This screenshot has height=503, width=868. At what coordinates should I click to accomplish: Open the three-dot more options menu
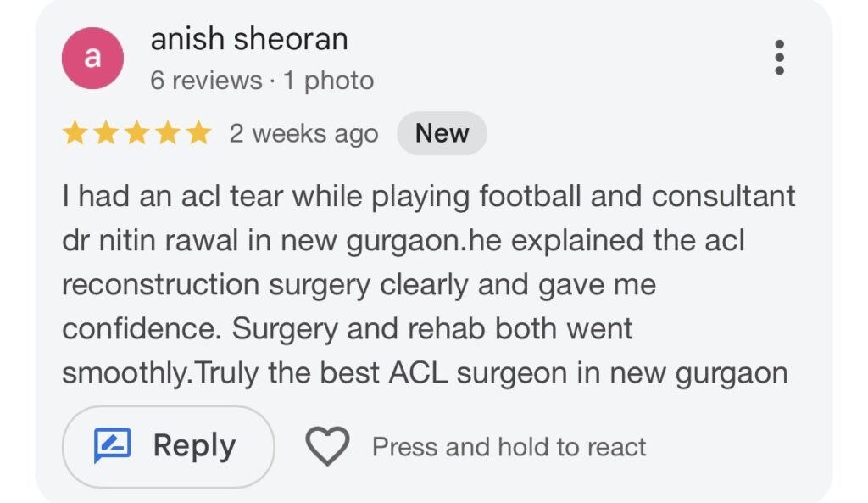click(779, 58)
